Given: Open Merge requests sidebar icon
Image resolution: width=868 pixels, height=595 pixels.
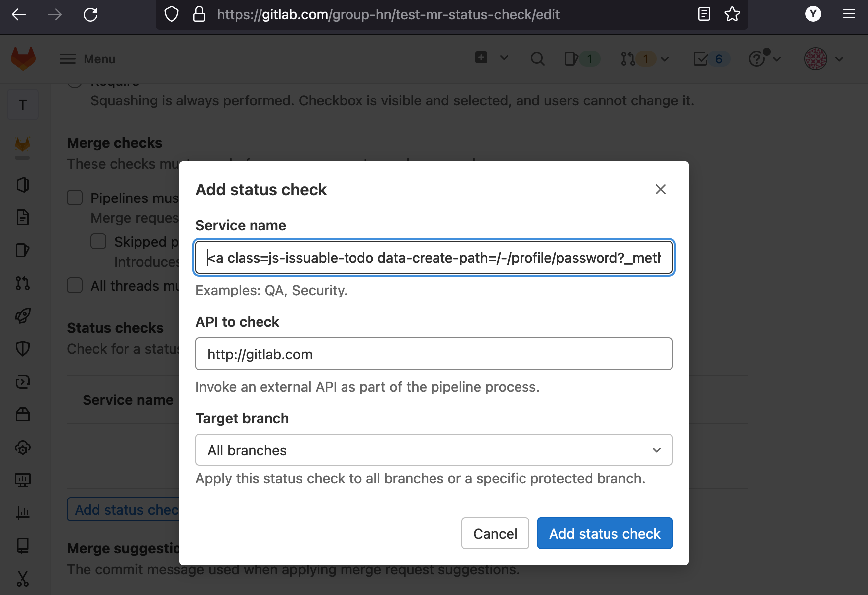Looking at the screenshot, I should [23, 283].
